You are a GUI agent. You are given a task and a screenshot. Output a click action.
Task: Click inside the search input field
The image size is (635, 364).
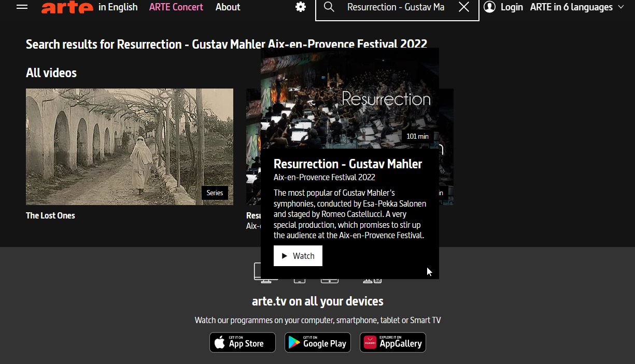[x=397, y=7]
